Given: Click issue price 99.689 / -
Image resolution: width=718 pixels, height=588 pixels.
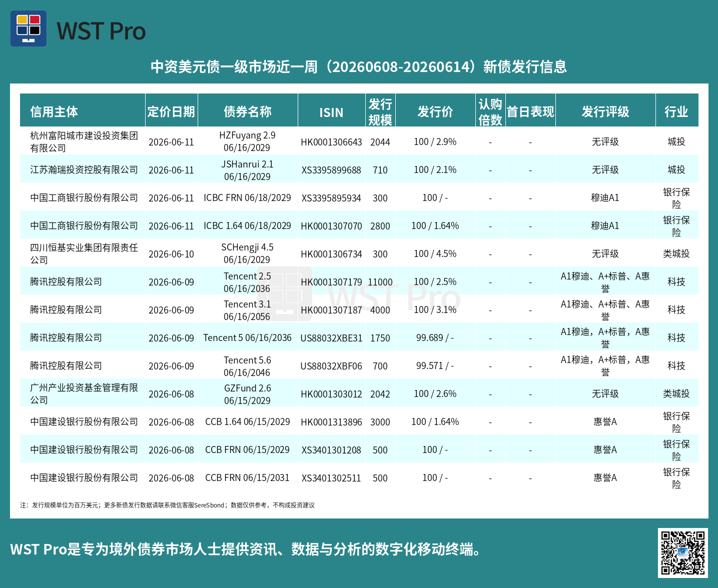Looking at the screenshot, I should pyautogui.click(x=435, y=338).
